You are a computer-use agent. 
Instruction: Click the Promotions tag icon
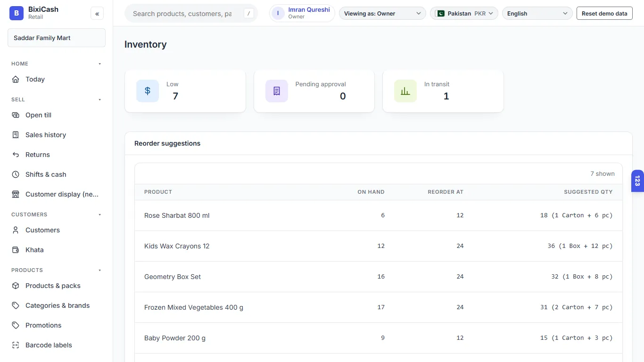16,325
